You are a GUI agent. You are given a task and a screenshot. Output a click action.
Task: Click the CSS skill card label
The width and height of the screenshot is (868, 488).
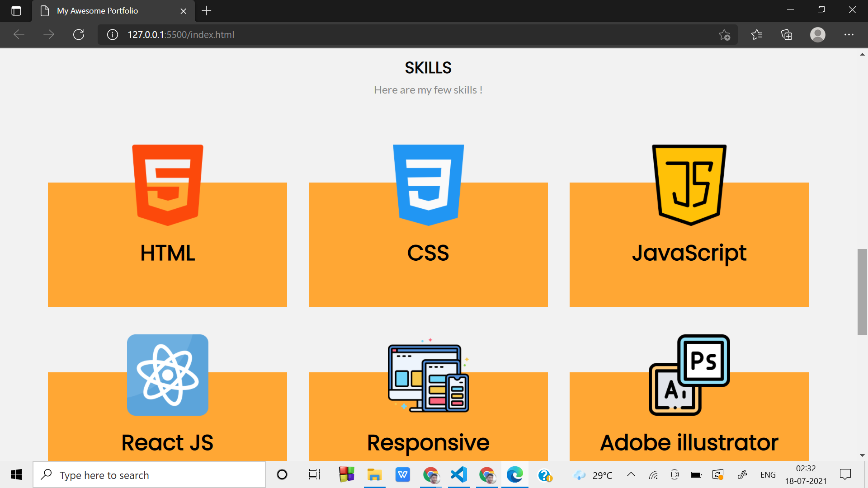[428, 253]
